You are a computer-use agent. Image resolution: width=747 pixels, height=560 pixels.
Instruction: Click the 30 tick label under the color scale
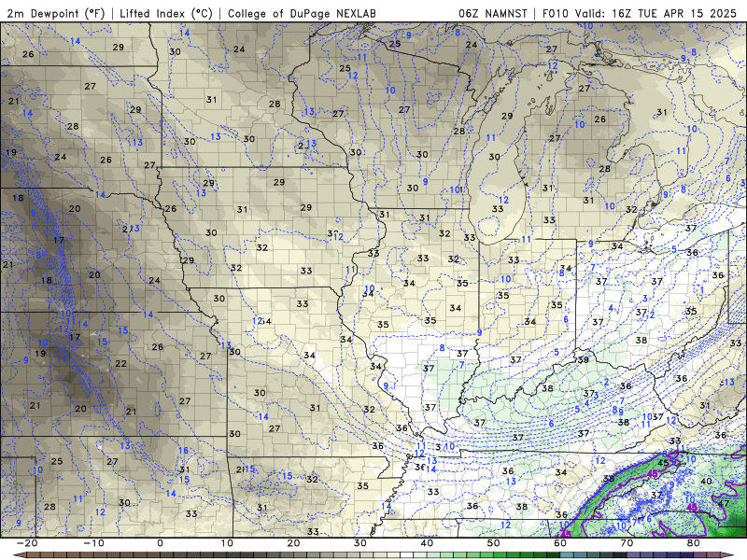[360, 543]
